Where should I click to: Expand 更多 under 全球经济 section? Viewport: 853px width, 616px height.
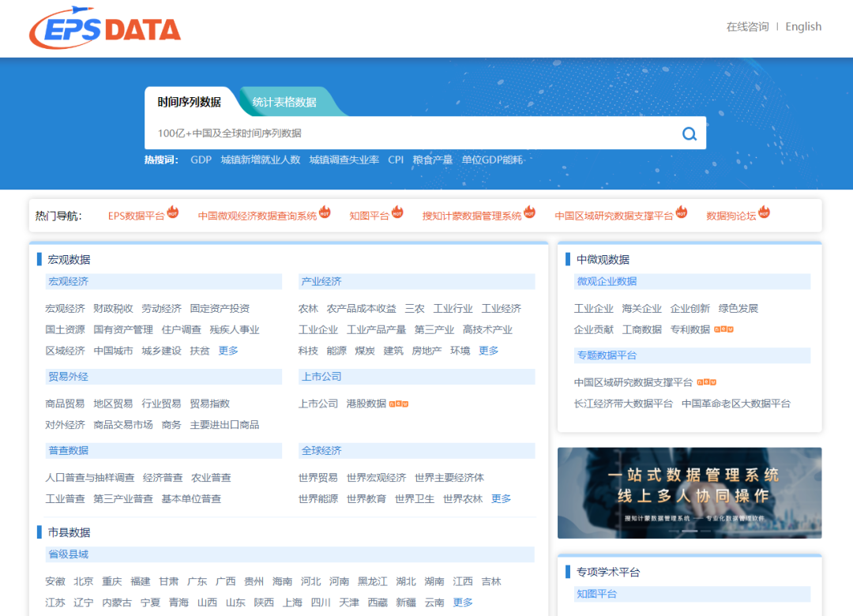(x=501, y=498)
